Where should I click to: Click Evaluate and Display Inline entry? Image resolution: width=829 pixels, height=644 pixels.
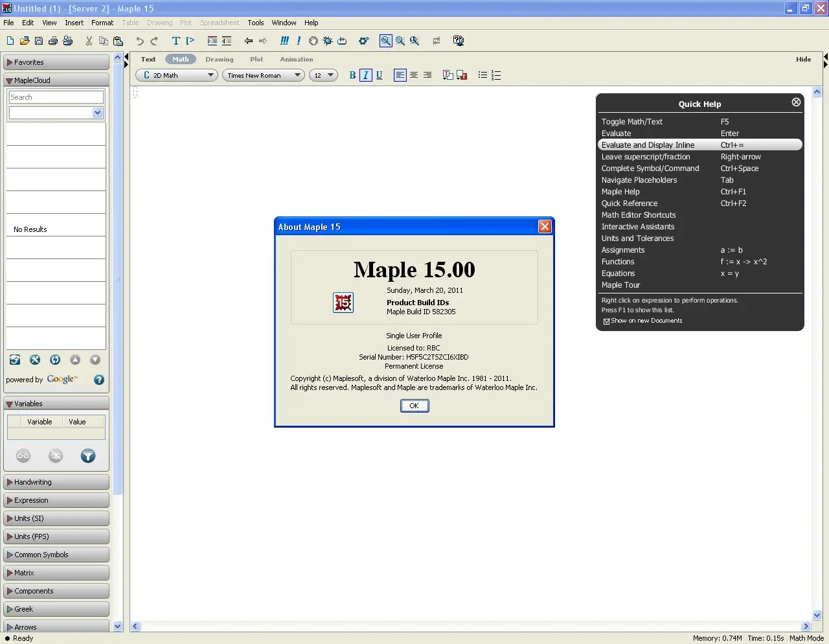coord(700,145)
